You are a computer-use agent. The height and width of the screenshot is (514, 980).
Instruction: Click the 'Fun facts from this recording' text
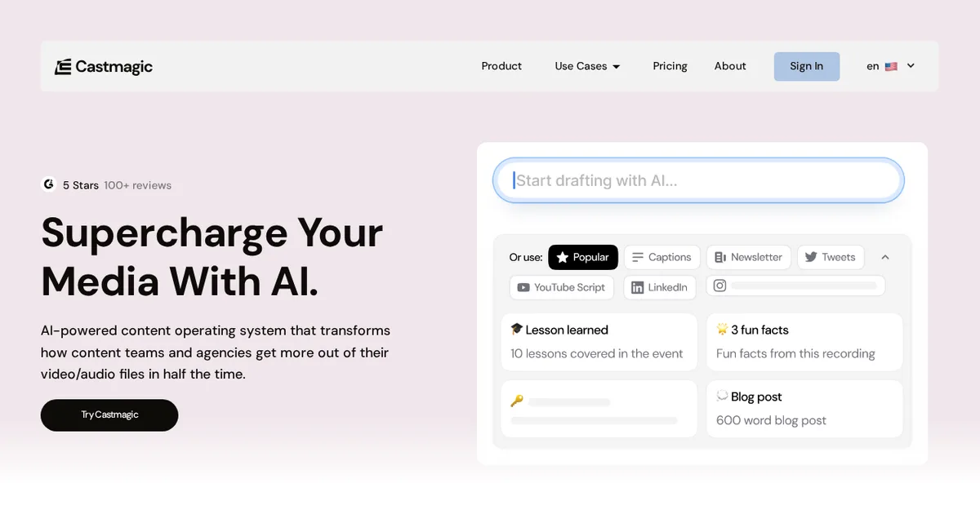795,353
